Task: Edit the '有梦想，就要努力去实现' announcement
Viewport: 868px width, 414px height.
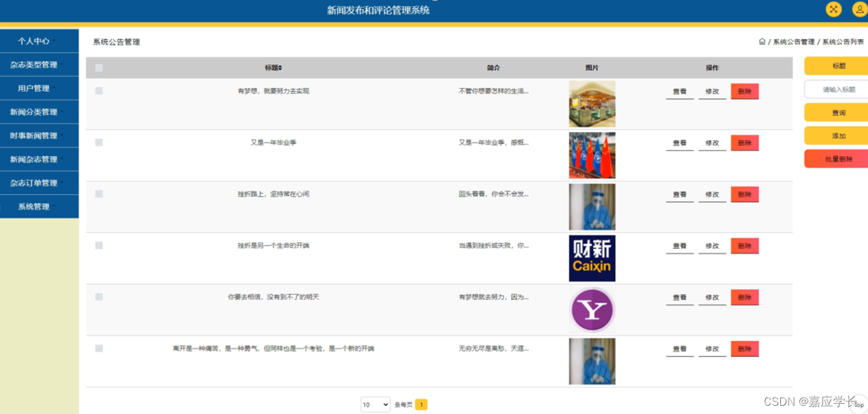Action: [712, 92]
